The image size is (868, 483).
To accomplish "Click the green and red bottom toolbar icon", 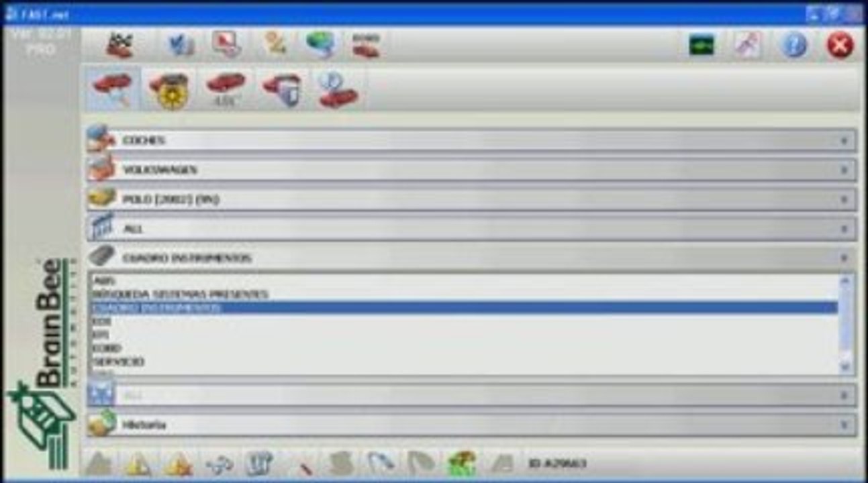I will pos(462,464).
